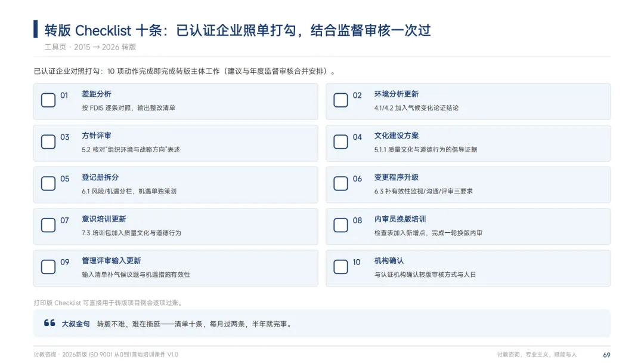Tick the 02 环境分析更新 checkbox
Viewport: 644px width, 363px height.
(x=340, y=100)
